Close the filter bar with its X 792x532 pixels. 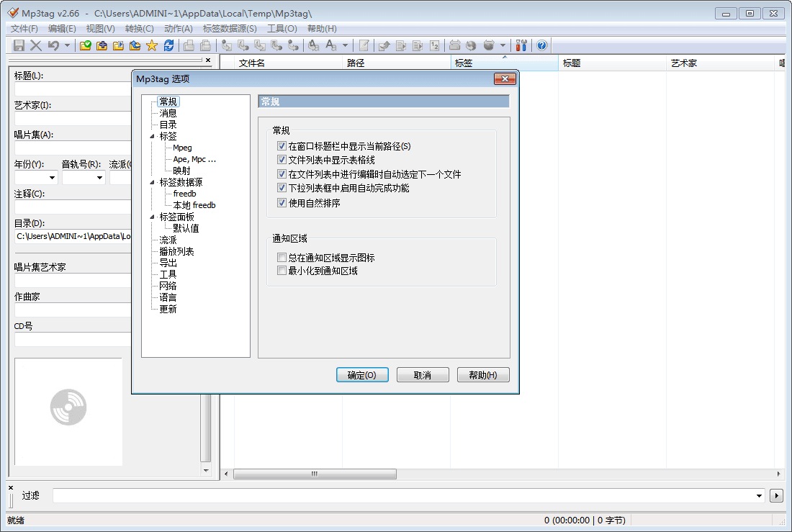click(x=11, y=487)
